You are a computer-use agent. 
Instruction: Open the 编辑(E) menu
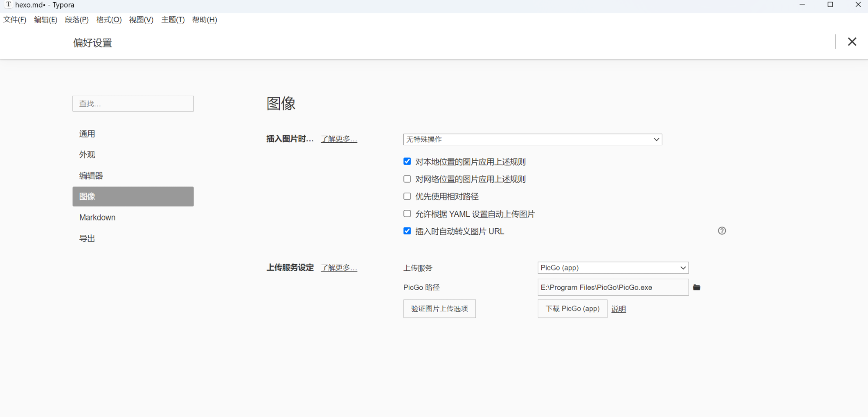point(46,20)
